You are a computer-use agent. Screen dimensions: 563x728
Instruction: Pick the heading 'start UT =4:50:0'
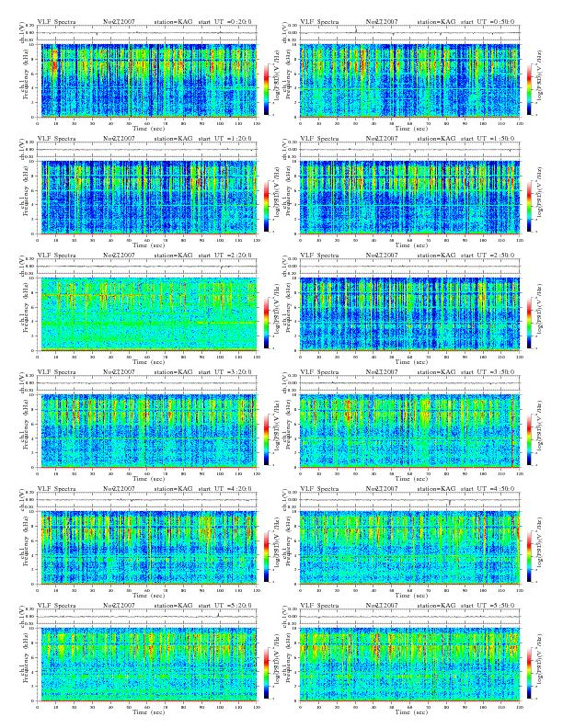tap(488, 489)
